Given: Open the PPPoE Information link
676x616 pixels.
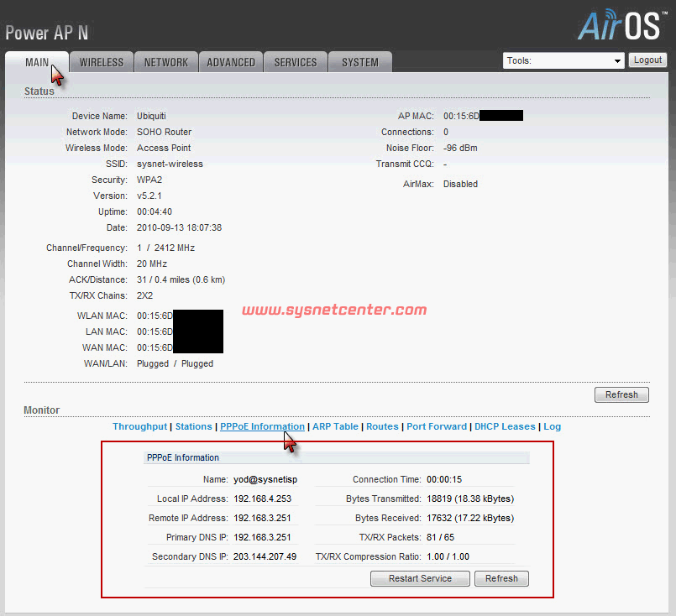Looking at the screenshot, I should pyautogui.click(x=262, y=426).
